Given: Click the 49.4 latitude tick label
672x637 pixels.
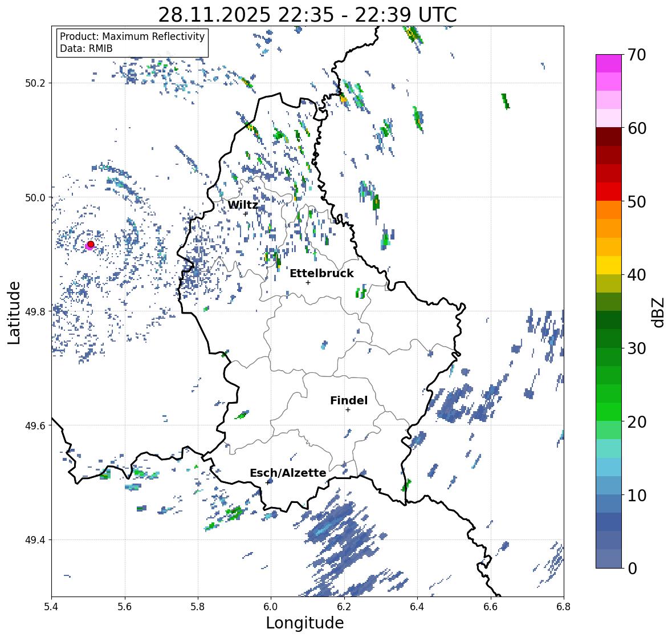Looking at the screenshot, I should click(x=35, y=540).
